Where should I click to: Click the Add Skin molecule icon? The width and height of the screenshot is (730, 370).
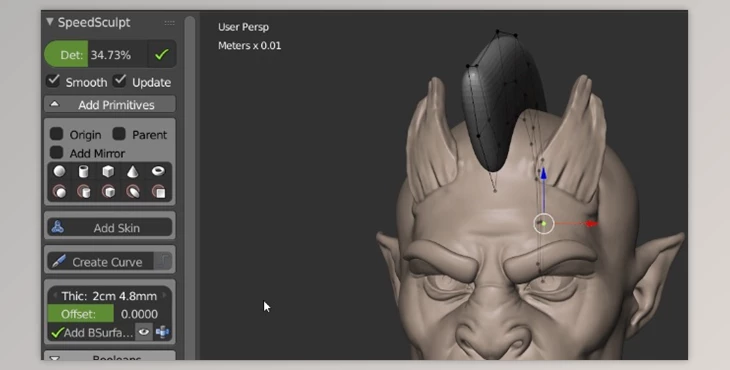pyautogui.click(x=57, y=227)
